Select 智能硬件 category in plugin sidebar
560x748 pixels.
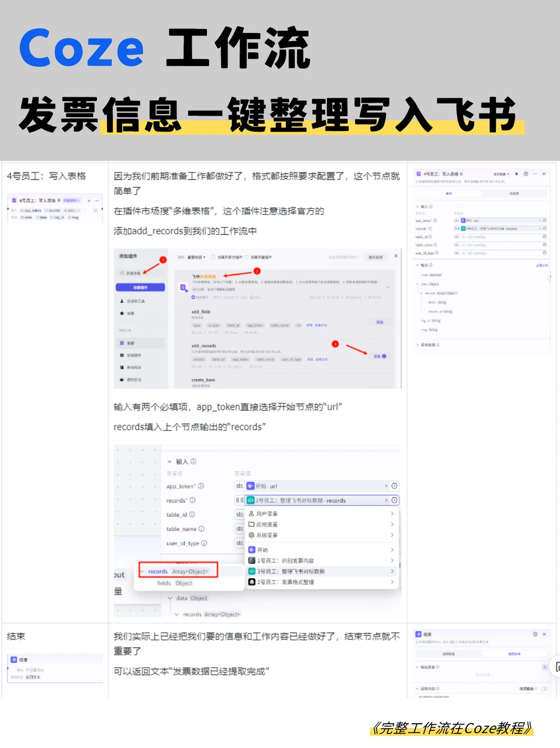click(131, 356)
